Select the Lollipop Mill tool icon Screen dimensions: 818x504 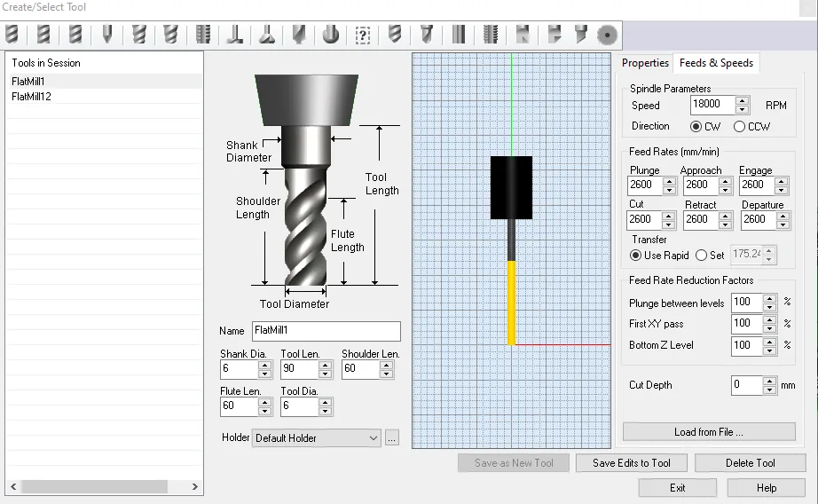point(331,35)
